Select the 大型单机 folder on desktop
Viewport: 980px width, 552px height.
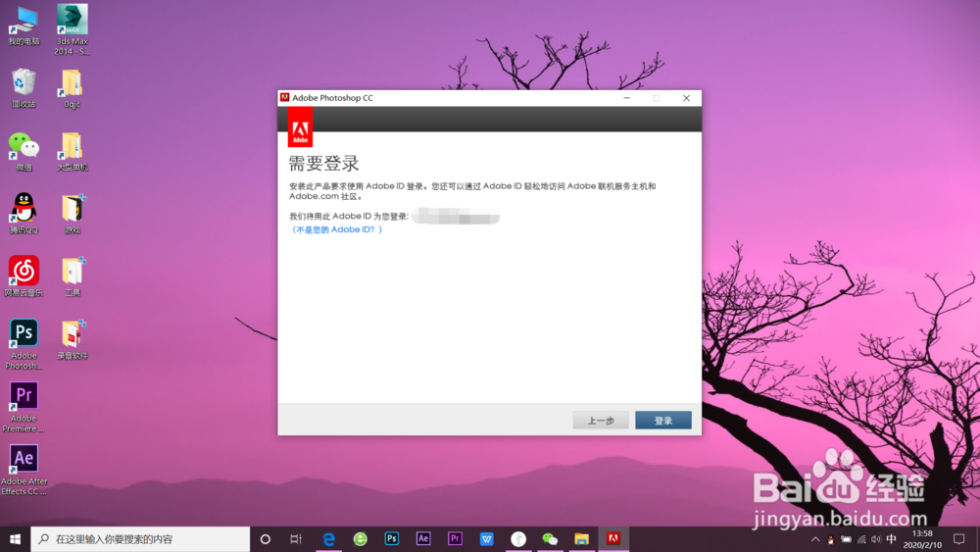click(72, 151)
